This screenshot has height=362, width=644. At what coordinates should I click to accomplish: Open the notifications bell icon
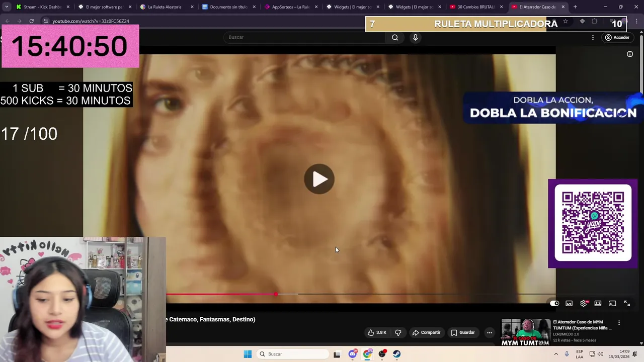tap(635, 354)
